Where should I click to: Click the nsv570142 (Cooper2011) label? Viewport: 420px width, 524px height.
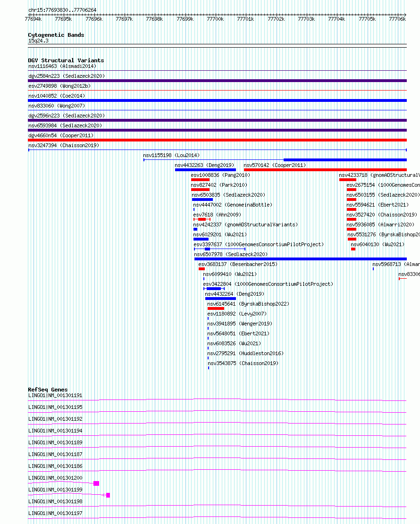(275, 165)
